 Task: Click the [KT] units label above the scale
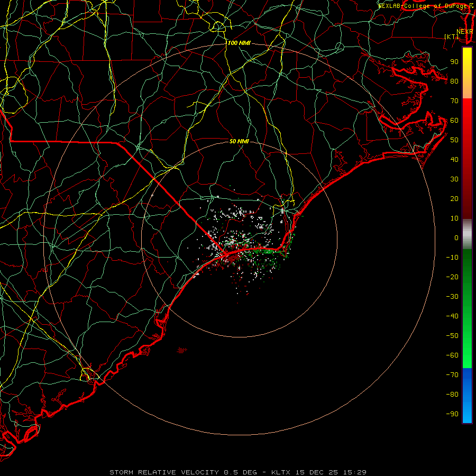[452, 36]
